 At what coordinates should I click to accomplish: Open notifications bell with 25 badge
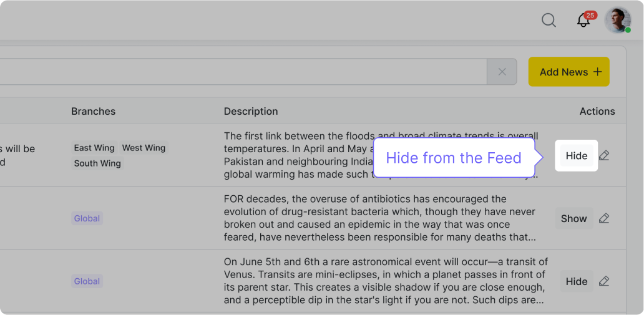coord(583,21)
